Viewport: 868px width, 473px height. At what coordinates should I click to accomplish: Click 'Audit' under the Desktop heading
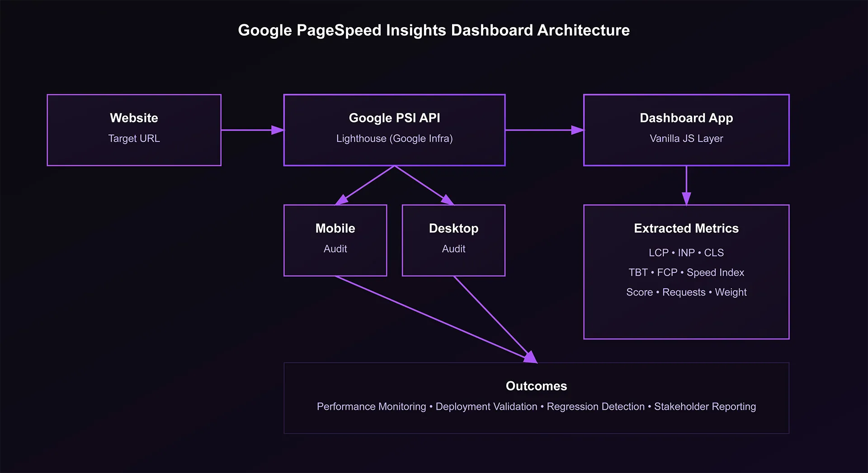(x=453, y=248)
